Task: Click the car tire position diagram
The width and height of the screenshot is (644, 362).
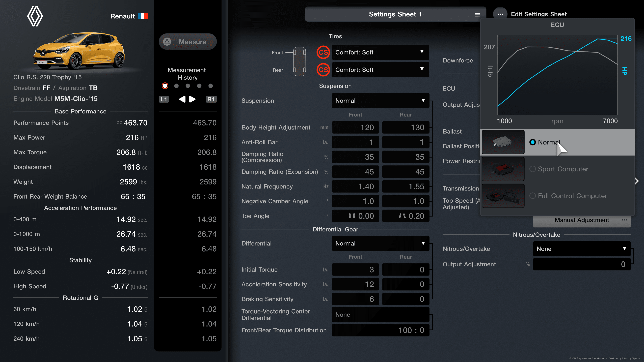Action: (x=299, y=61)
